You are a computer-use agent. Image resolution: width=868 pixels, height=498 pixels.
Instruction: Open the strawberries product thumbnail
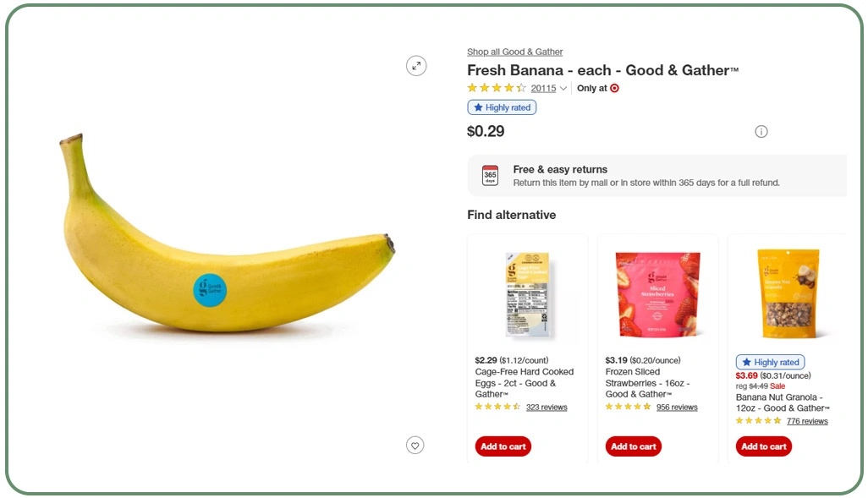657,292
